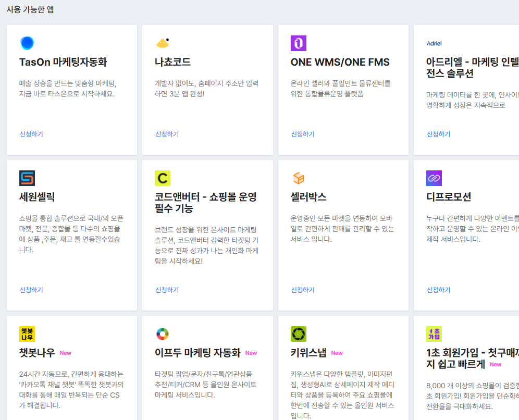Click the 챗봇나우 카카오톡 채널 챗봇 description
This screenshot has width=519, height=420.
coord(71,390)
